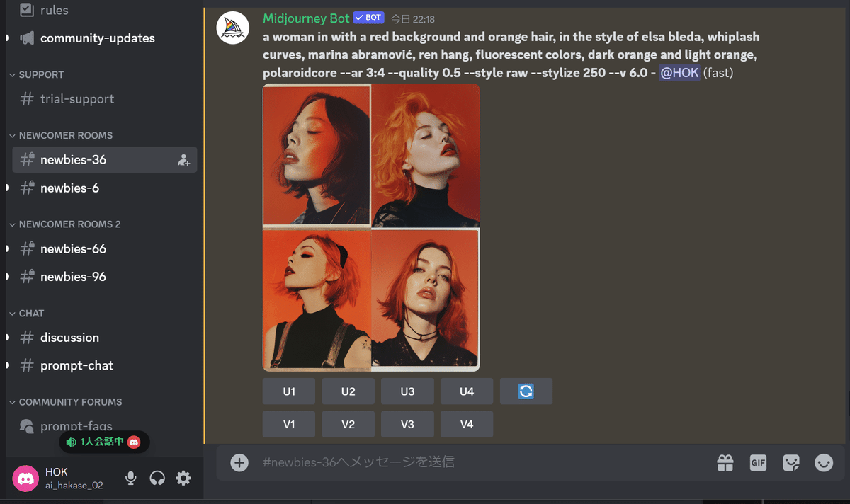The width and height of the screenshot is (850, 504).
Task: Click the locked hash icon beside newbies-96
Action: click(27, 277)
